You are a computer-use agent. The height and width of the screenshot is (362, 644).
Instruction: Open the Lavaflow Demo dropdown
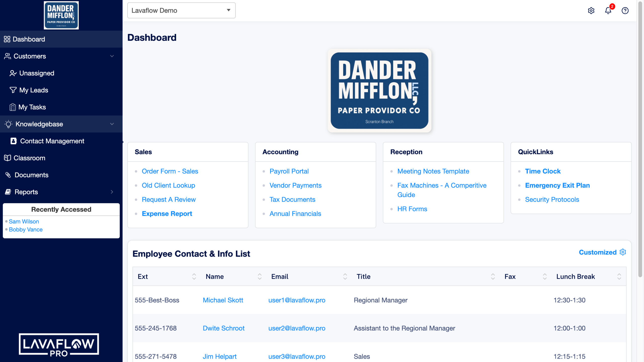tap(181, 11)
